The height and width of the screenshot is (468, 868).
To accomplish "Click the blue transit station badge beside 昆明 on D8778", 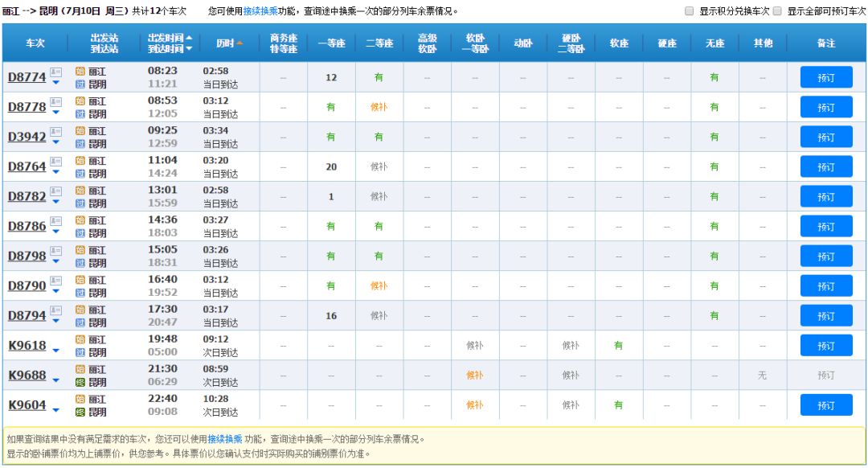I will [x=82, y=112].
